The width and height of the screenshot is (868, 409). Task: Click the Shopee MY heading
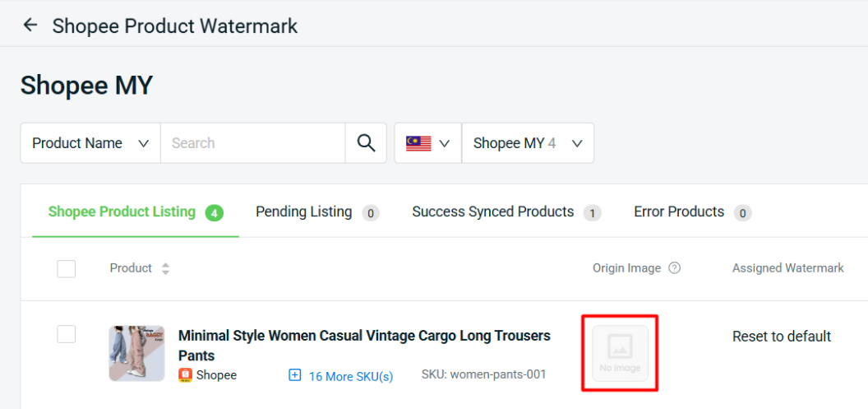point(87,86)
